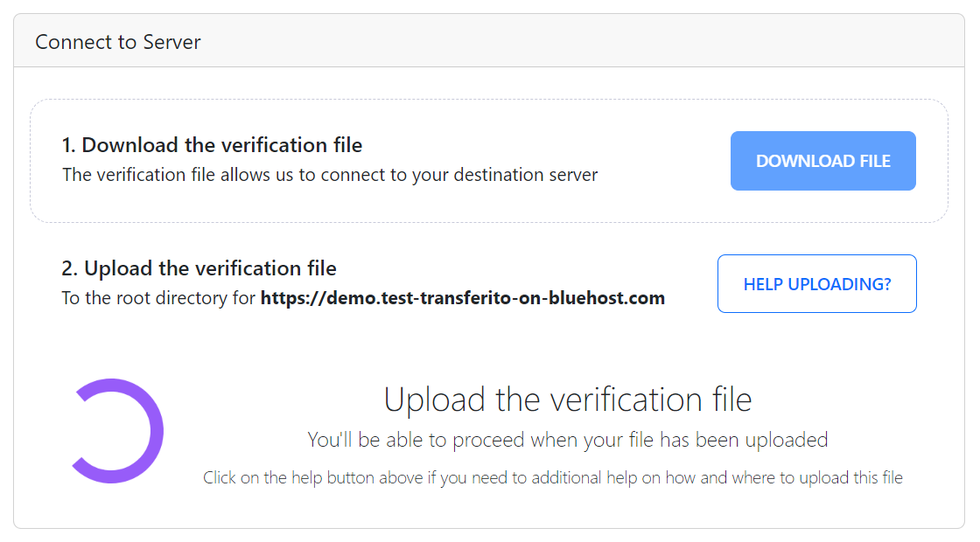Click the DOWNLOAD FILE button
The height and width of the screenshot is (542, 980).
pos(823,161)
